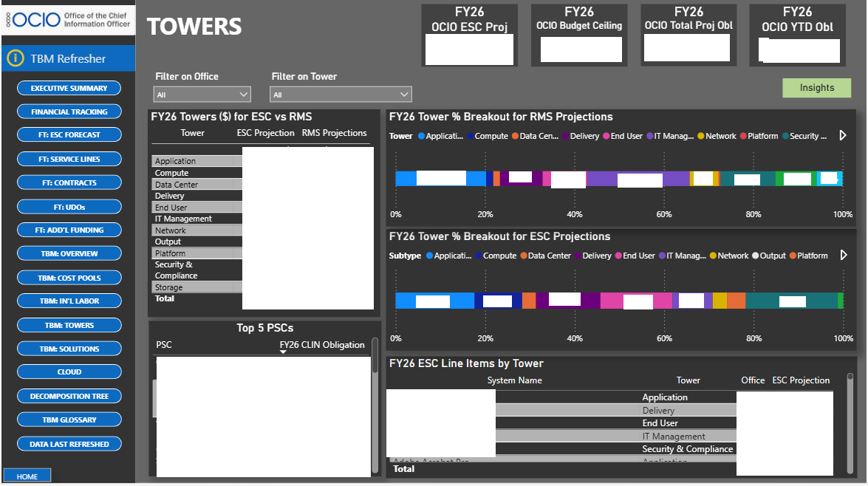Click the FY26 OCIO Budget Ceiling card
This screenshot has width=868, height=486.
click(579, 35)
